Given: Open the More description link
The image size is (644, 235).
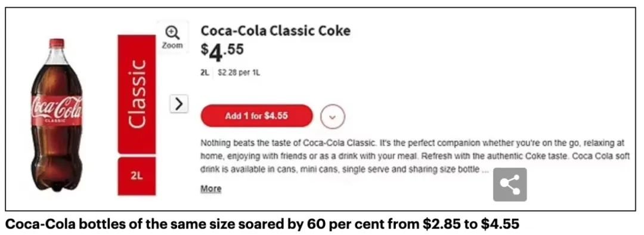Looking at the screenshot, I should click(x=210, y=188).
